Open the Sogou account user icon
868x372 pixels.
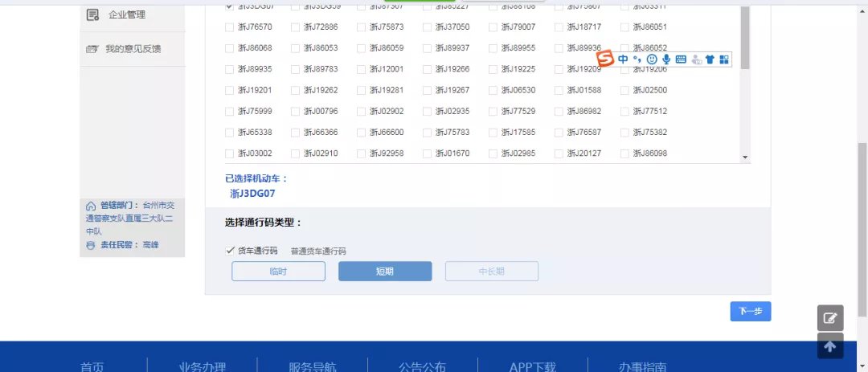coord(696,59)
